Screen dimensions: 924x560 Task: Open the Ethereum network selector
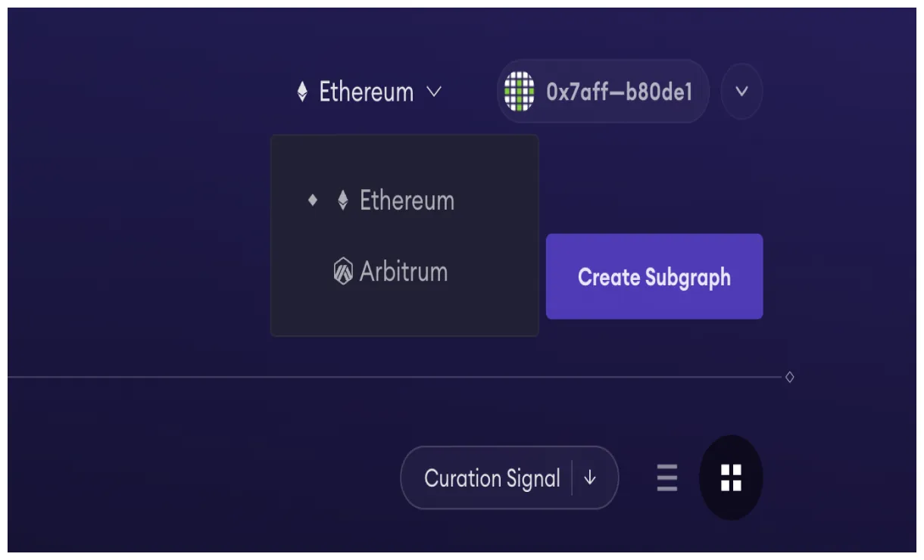tap(369, 91)
